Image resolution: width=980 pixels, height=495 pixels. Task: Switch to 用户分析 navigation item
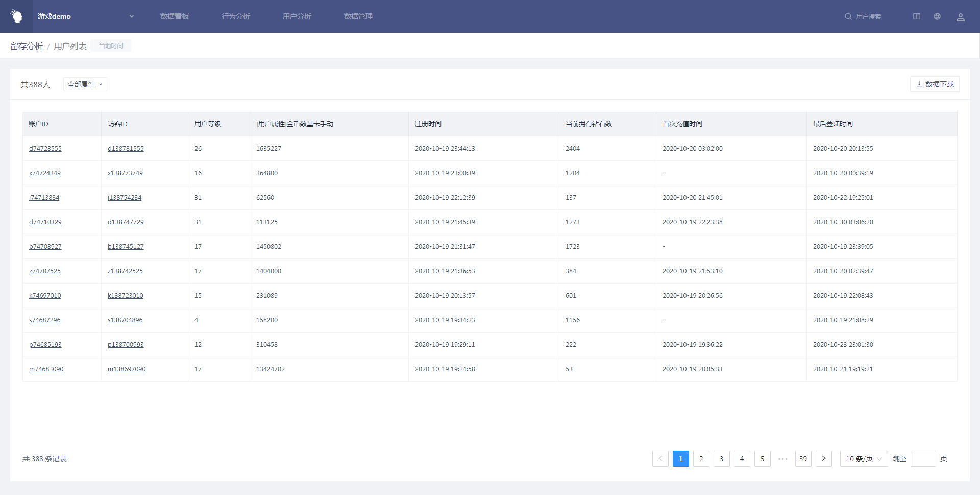pos(297,16)
